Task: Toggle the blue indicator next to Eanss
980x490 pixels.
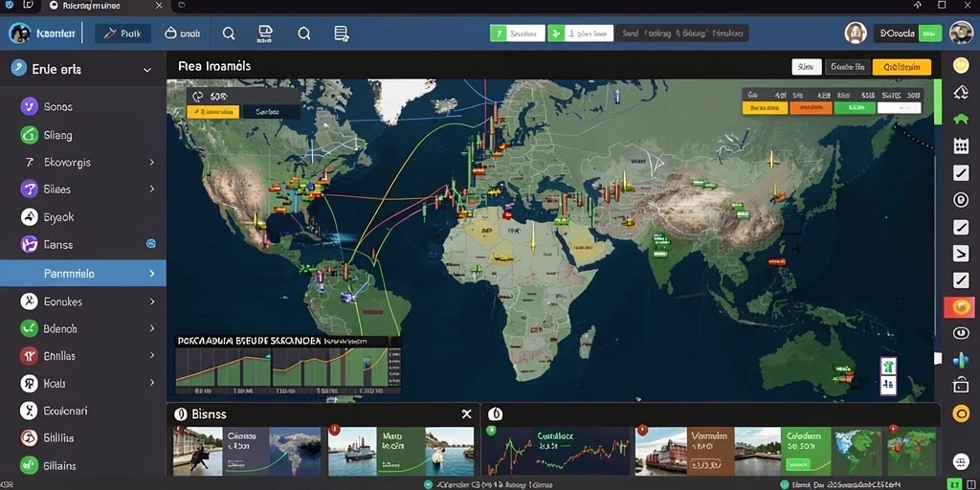Action: coord(150,244)
